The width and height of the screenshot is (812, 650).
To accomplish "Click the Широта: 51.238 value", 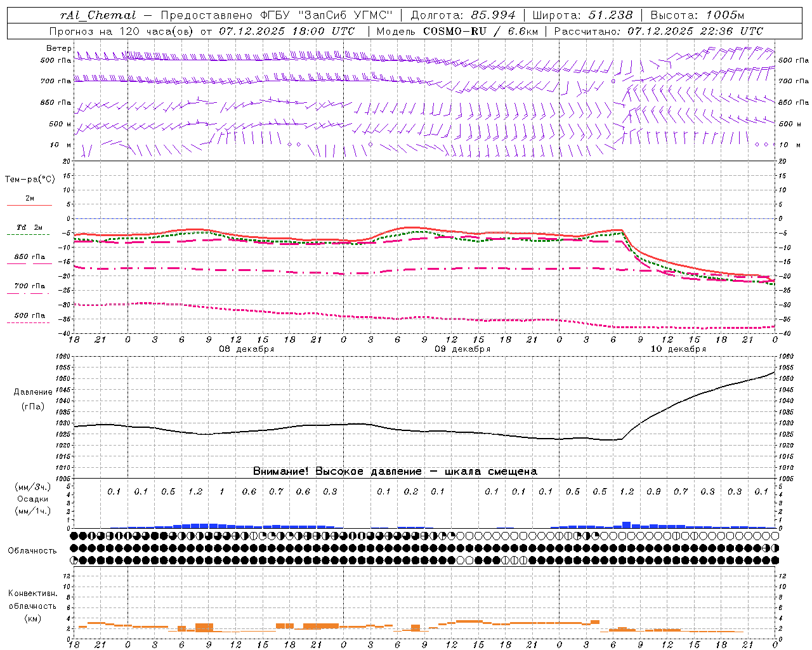I will (x=583, y=15).
